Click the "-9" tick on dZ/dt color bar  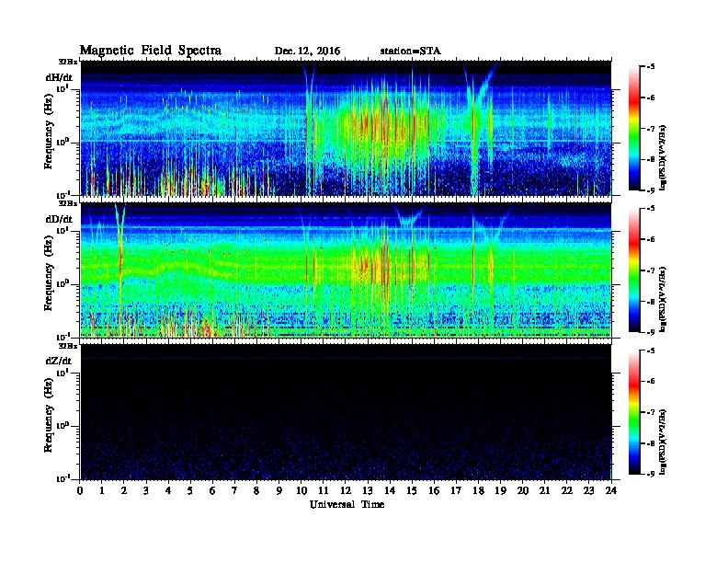(651, 474)
